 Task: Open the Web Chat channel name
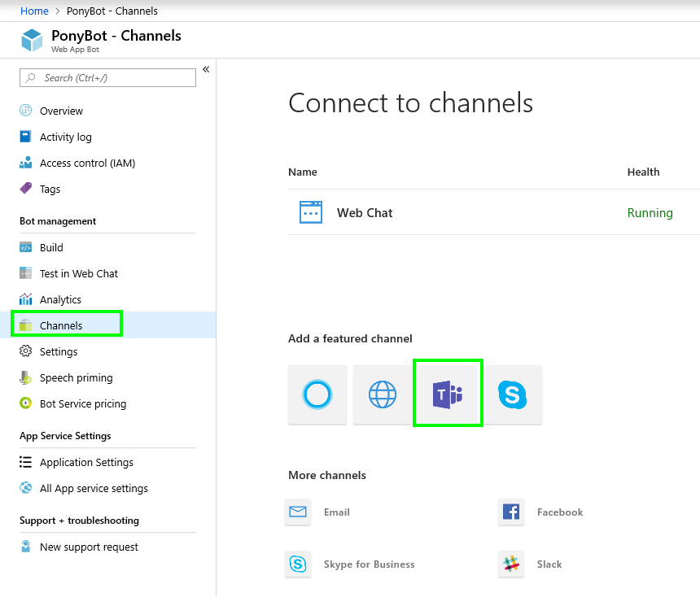[x=365, y=213]
